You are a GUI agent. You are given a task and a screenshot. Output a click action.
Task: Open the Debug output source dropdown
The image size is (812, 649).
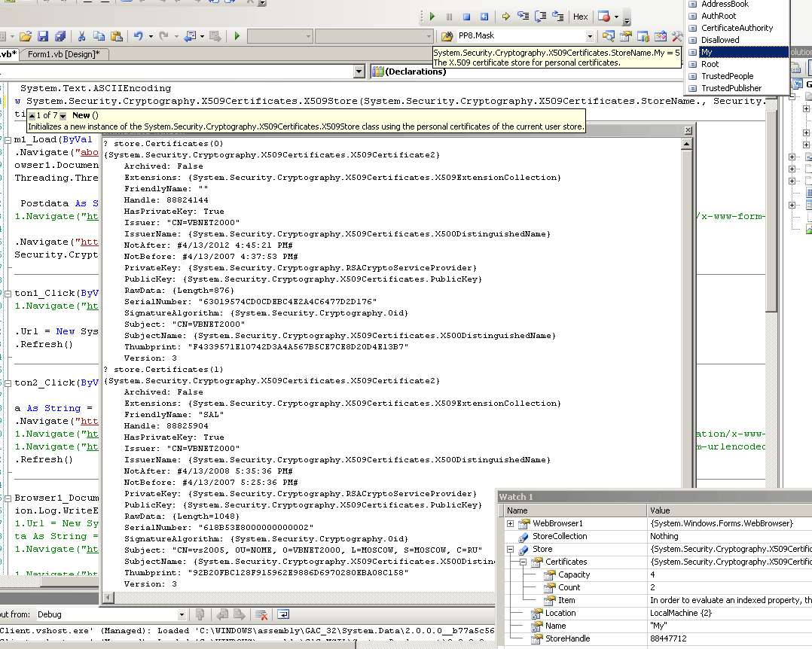coord(182,614)
